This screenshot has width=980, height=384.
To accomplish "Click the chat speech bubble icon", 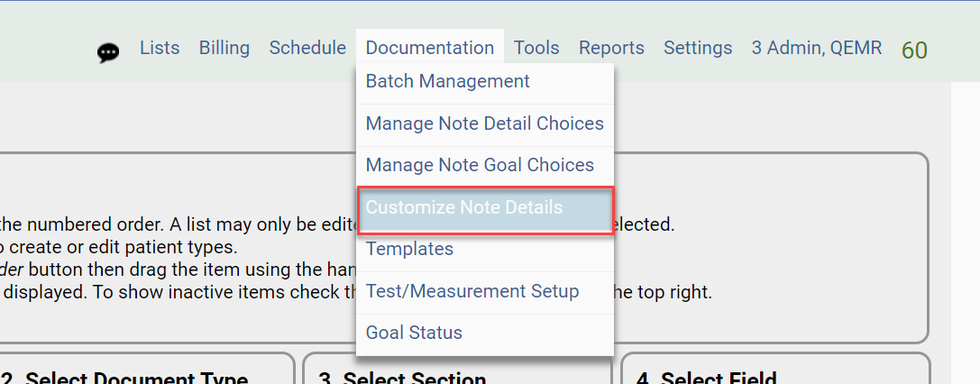I will tap(108, 52).
